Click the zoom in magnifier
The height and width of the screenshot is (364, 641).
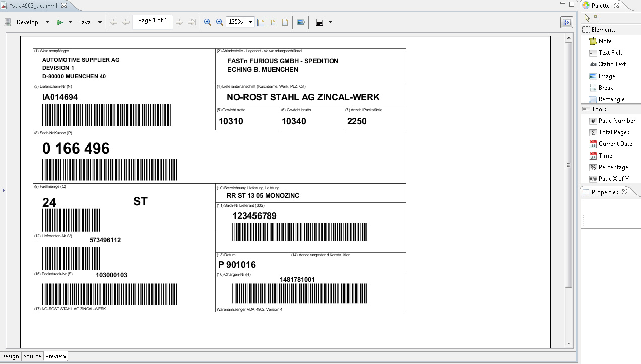(x=207, y=22)
